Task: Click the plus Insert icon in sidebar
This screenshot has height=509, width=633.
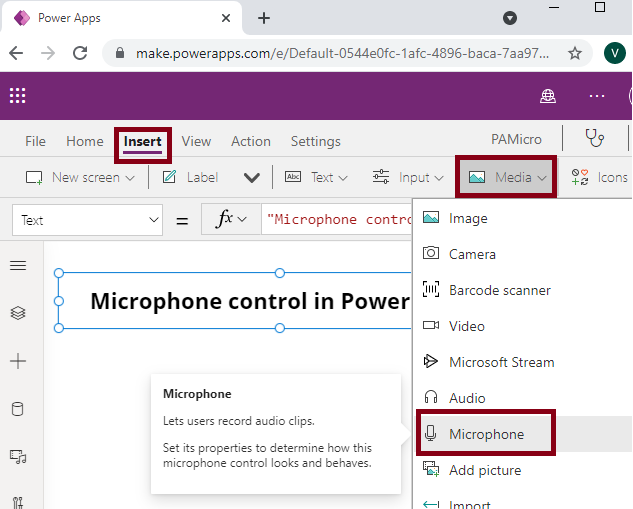Action: (18, 361)
